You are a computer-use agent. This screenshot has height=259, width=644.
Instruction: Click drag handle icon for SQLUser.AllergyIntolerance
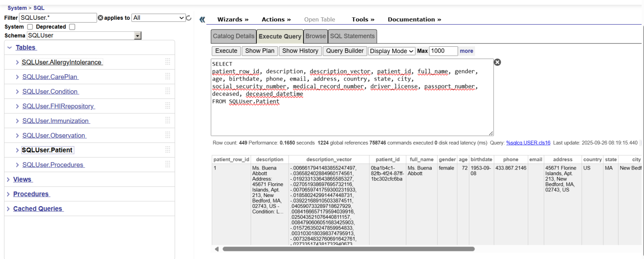(167, 62)
